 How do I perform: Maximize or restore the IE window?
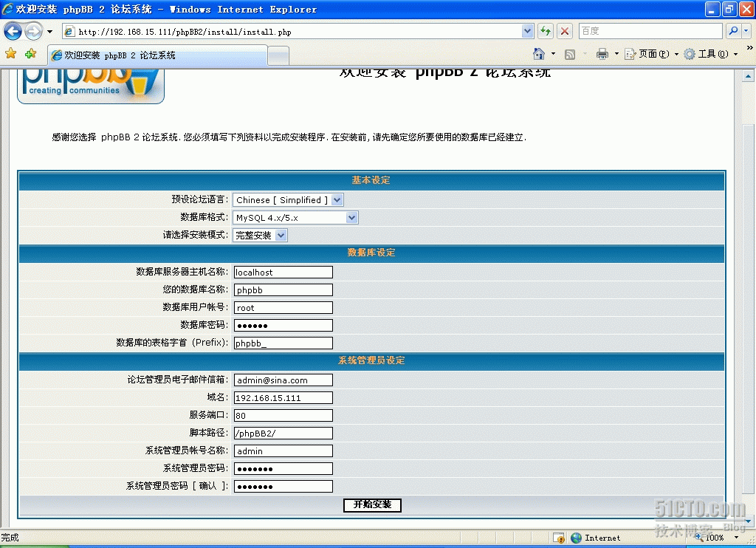(729, 9)
